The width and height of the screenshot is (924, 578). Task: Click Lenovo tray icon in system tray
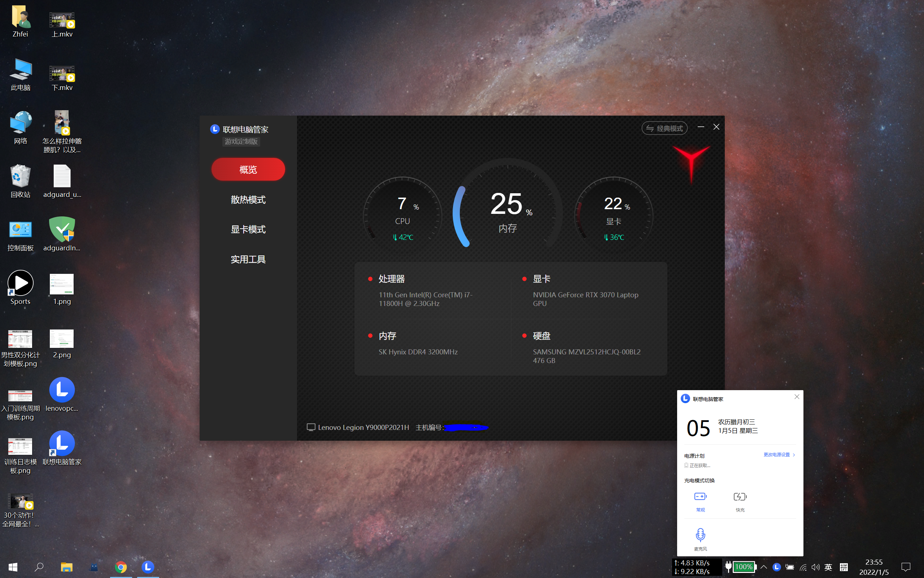click(777, 567)
